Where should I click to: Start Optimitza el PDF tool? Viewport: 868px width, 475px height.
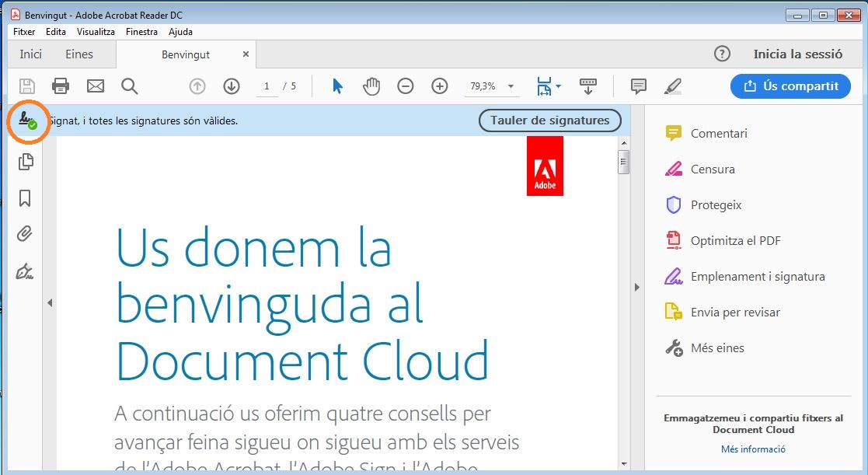723,241
